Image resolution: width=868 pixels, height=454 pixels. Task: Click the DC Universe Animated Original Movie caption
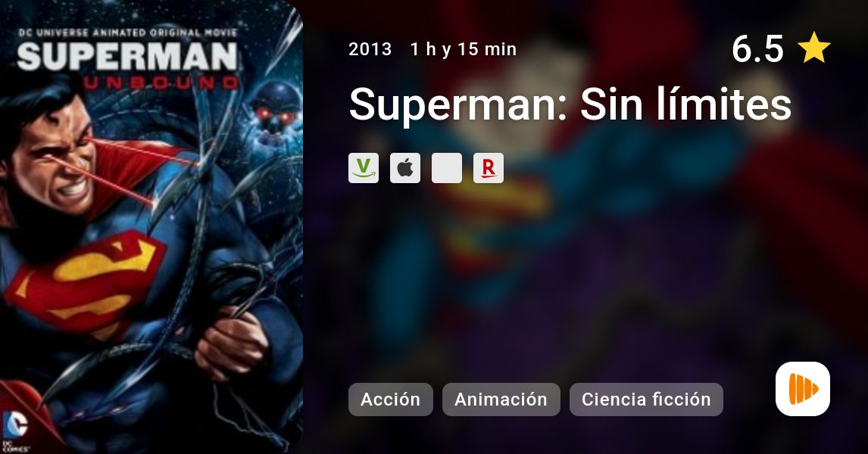(128, 33)
